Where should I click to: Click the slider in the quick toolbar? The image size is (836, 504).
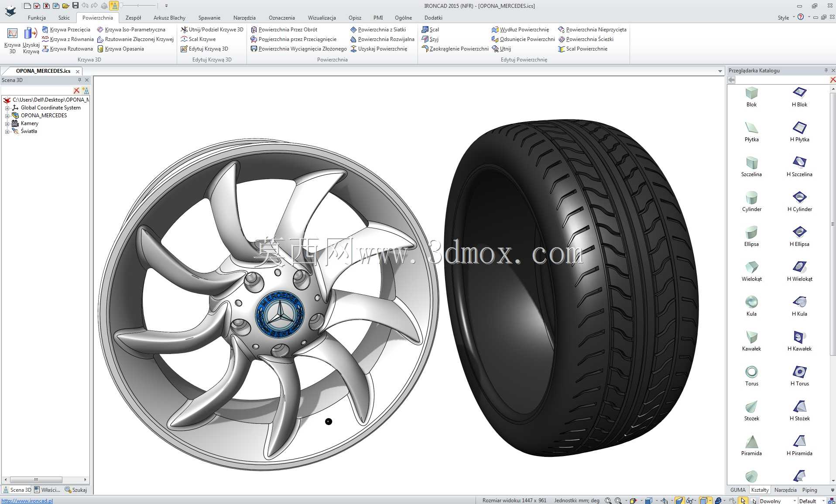point(138,5)
